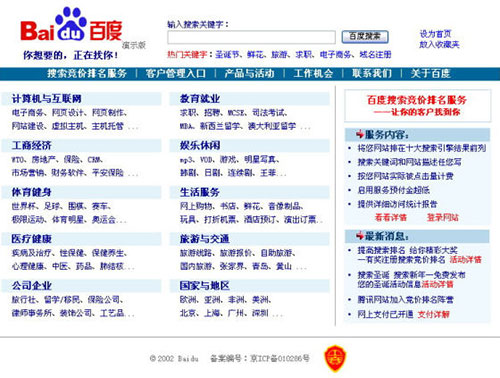Click 腾讯网站加入竞价排名阵营 news item
Viewport: 500px width, 378px height.
[405, 300]
